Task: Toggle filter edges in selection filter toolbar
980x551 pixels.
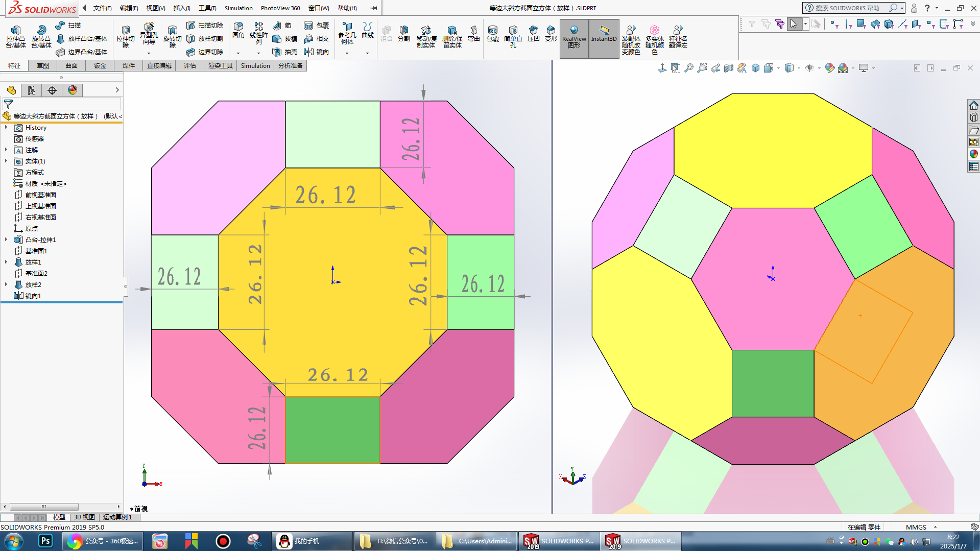Action: (x=848, y=24)
